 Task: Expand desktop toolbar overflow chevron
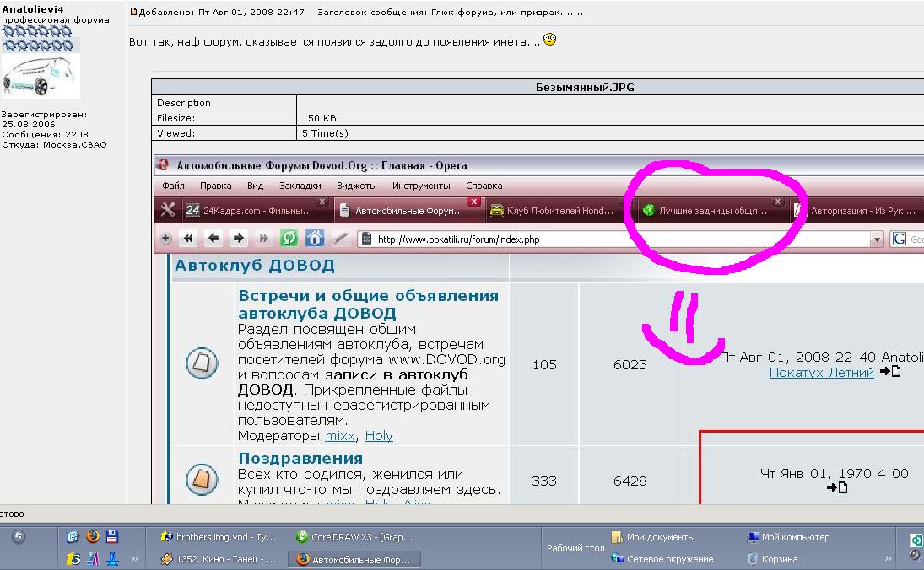pos(887,558)
